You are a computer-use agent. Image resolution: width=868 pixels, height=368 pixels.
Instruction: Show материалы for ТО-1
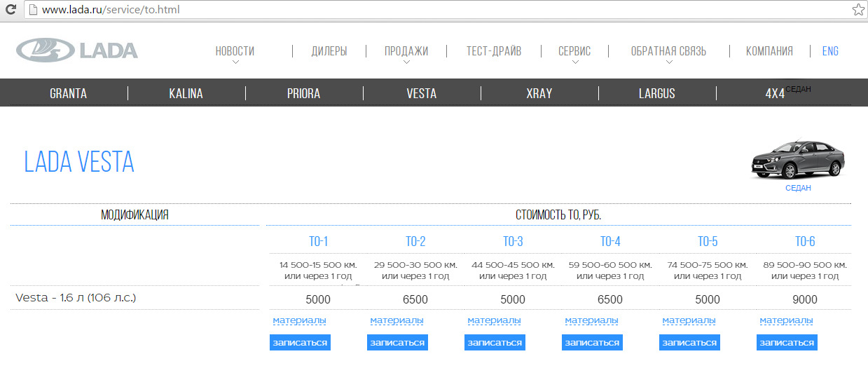[299, 320]
